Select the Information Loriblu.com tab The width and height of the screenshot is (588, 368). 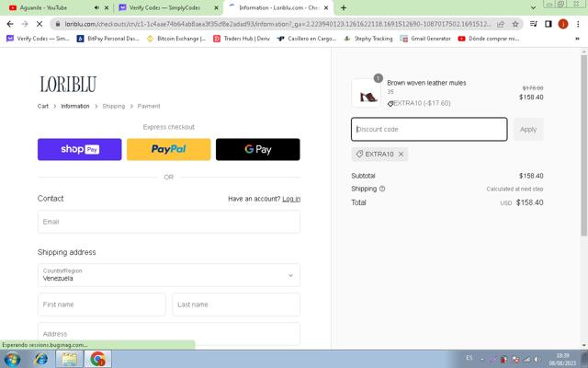(x=278, y=7)
